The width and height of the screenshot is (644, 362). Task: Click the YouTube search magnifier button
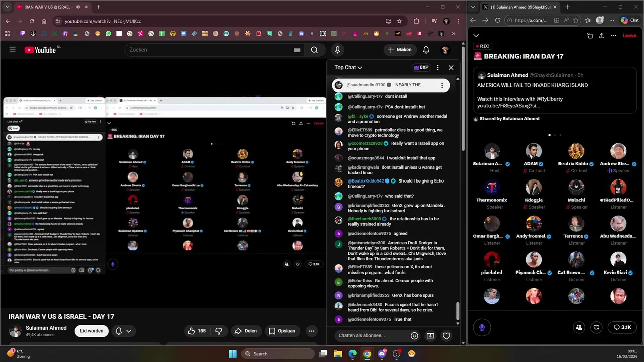pos(314,50)
